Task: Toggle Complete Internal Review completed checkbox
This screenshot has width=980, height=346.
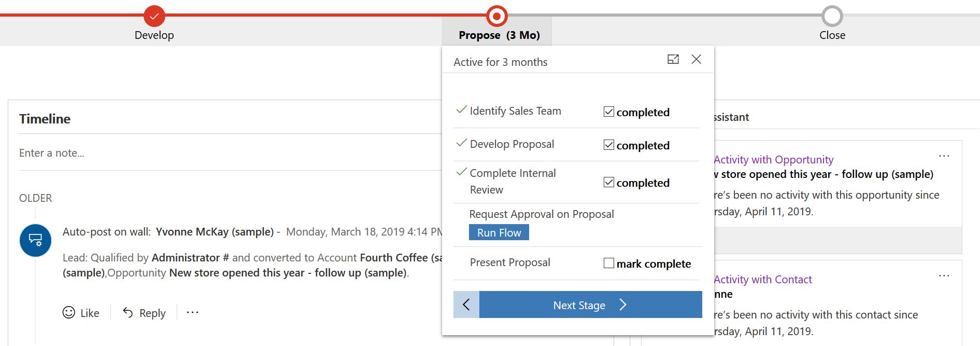Action: [609, 182]
